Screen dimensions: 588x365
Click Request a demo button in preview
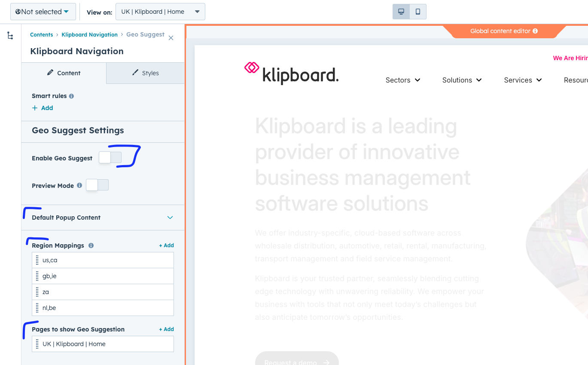(297, 359)
